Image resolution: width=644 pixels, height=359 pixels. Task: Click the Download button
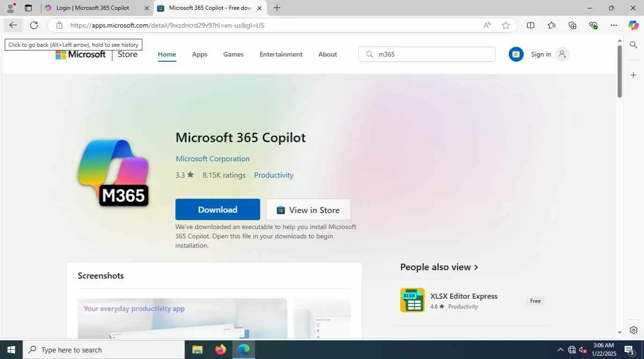[x=218, y=209]
